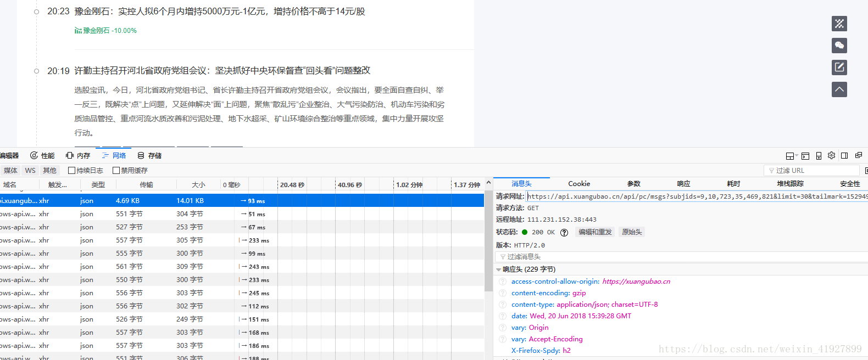This screenshot has width=868, height=360.
Task: Open devtools settings gear icon
Action: (832, 155)
